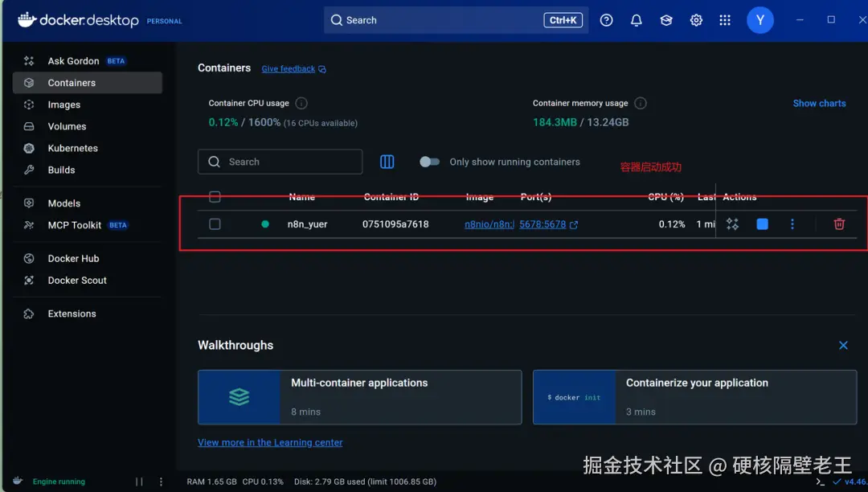Viewport: 868px width, 492px height.
Task: Open notifications bell icon
Action: pos(636,20)
